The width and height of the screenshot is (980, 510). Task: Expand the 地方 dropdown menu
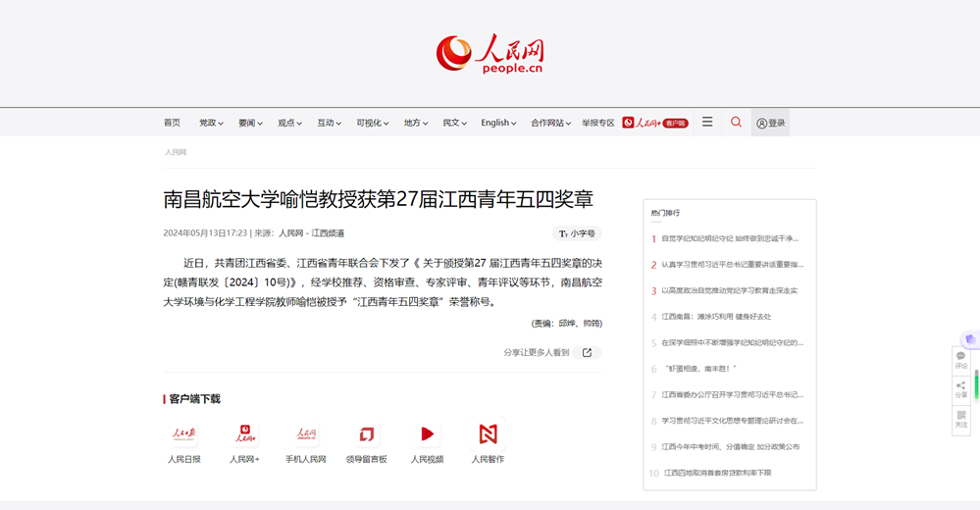416,124
